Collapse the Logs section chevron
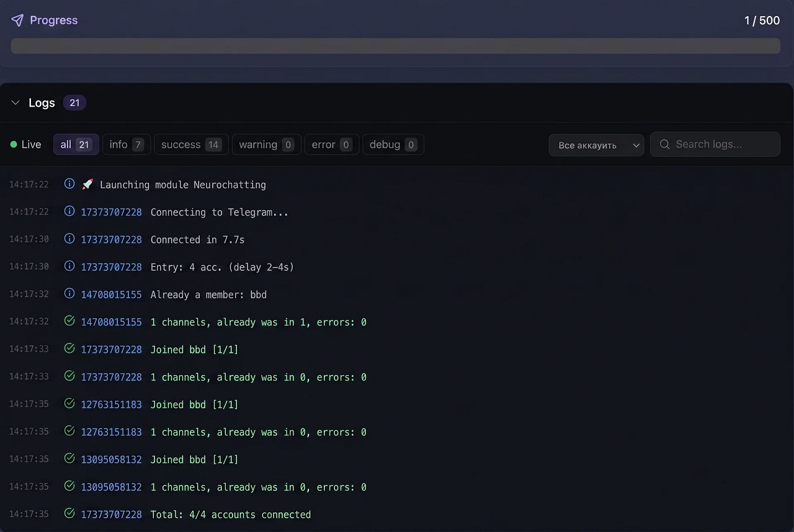 (16, 103)
